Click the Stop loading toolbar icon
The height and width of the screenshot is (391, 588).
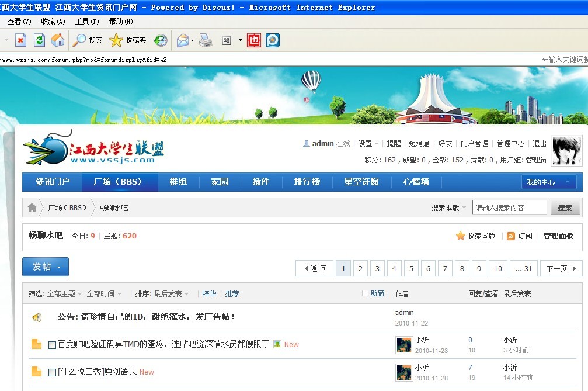tap(20, 40)
